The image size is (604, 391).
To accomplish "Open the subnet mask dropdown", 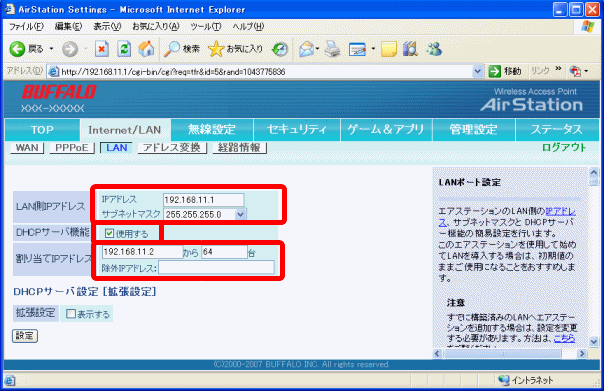I will tap(240, 214).
